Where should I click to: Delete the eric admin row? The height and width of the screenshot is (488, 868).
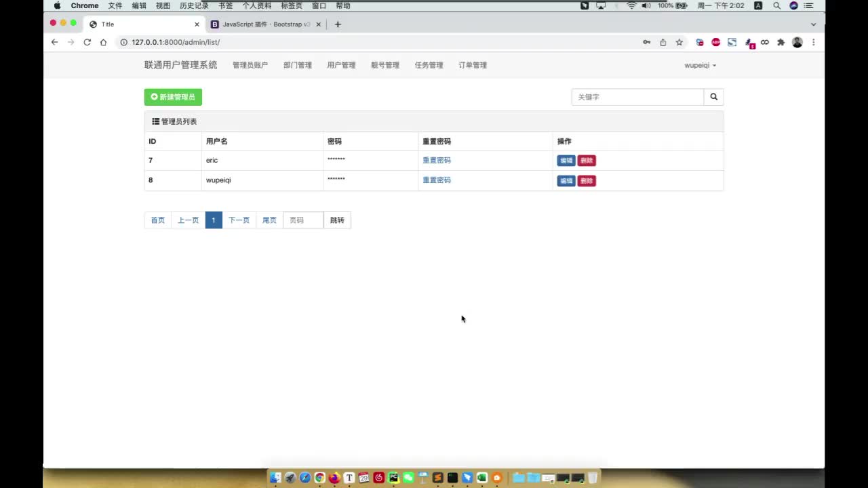coord(587,161)
